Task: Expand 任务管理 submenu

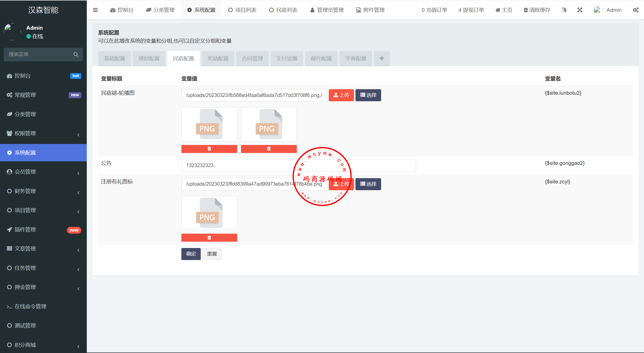Action: (x=43, y=268)
